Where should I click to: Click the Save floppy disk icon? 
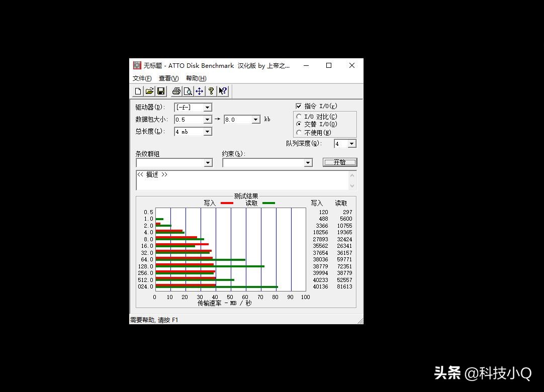[x=161, y=91]
